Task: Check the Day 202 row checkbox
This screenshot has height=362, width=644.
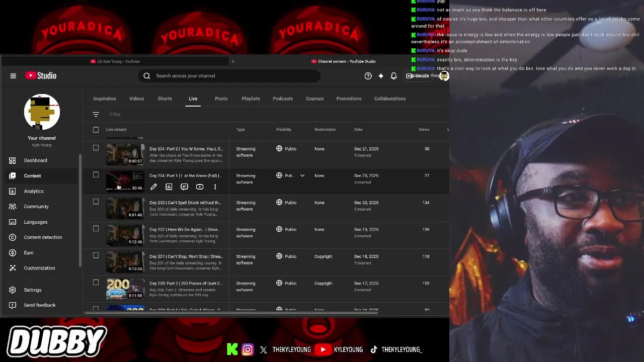Action: point(96,229)
